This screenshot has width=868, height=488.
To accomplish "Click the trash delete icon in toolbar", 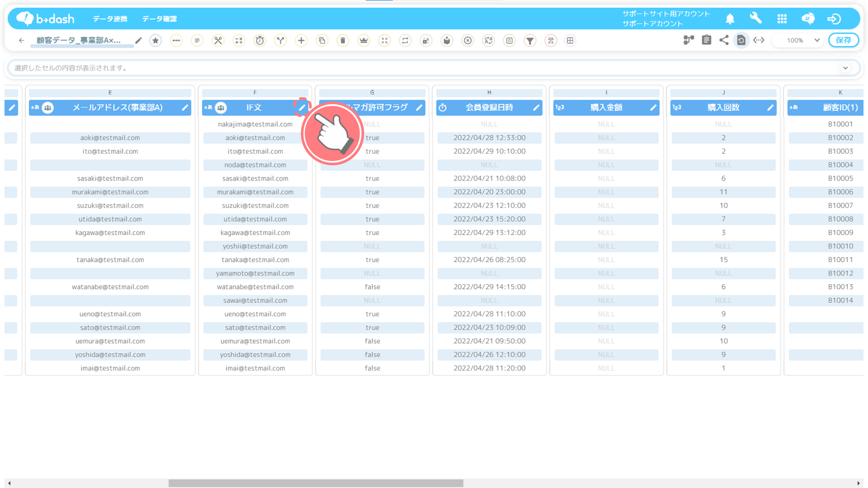I will tap(343, 40).
